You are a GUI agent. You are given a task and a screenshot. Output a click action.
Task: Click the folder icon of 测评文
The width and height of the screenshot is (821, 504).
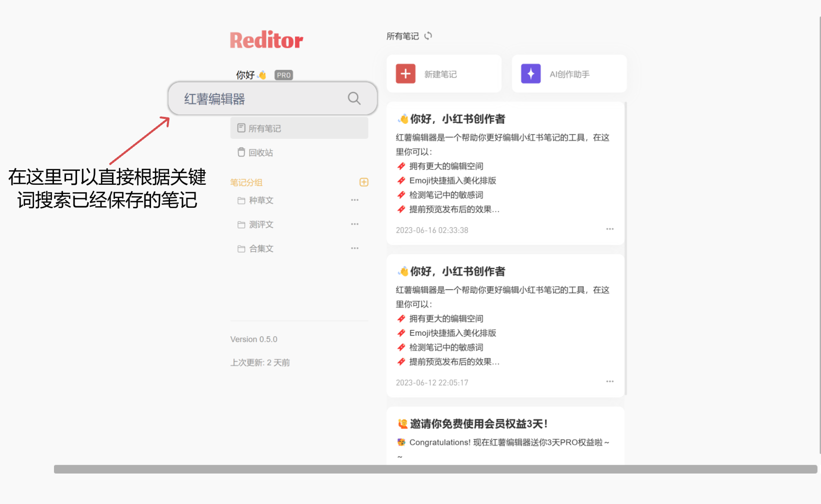(241, 224)
